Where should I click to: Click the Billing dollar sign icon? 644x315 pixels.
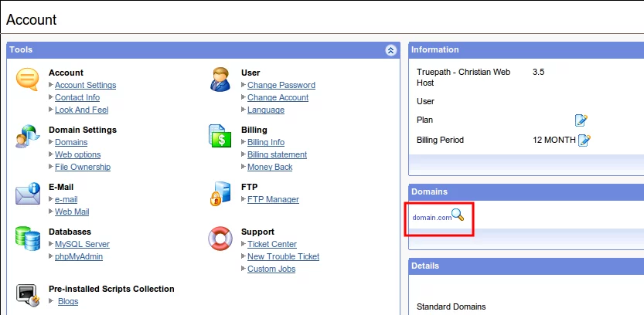point(220,137)
